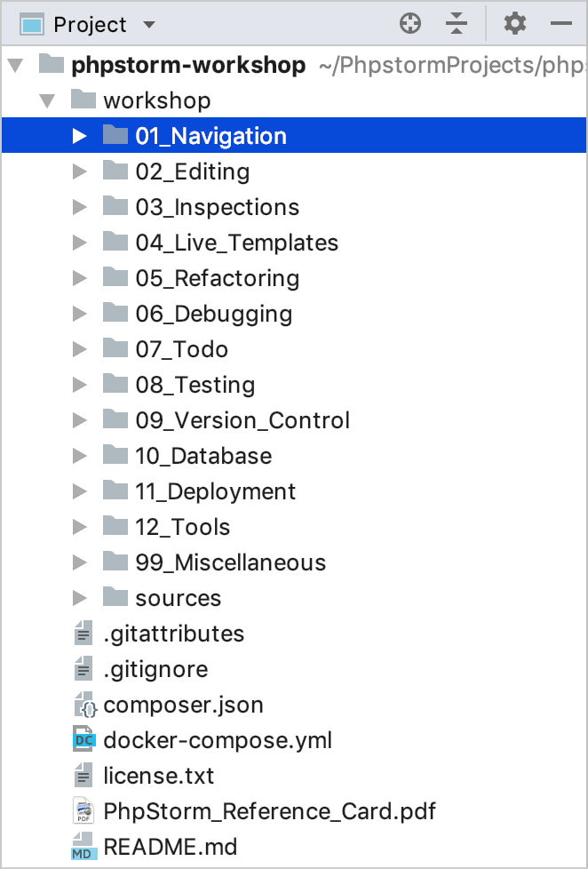Screen dimensions: 588x869
Task: Expand the 01_Navigation folder arrow
Action: (80, 136)
